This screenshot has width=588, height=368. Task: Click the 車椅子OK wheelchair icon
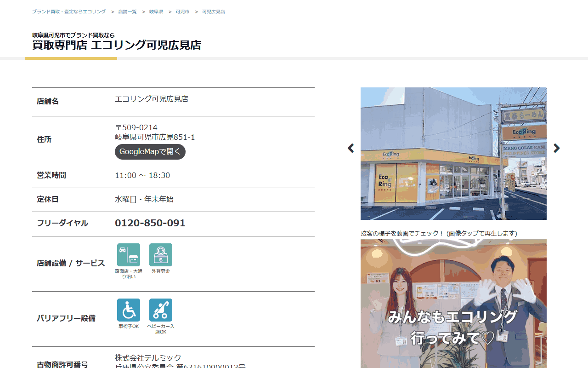point(129,310)
